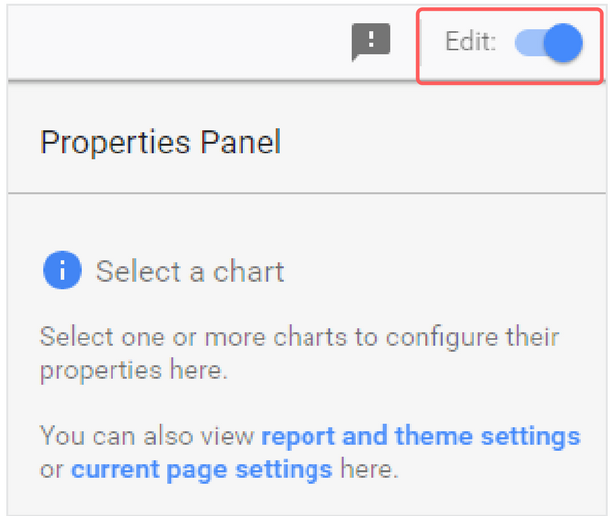This screenshot has height=516, width=611.
Task: Click empty toolbar space left of feedback icon
Action: [180, 43]
